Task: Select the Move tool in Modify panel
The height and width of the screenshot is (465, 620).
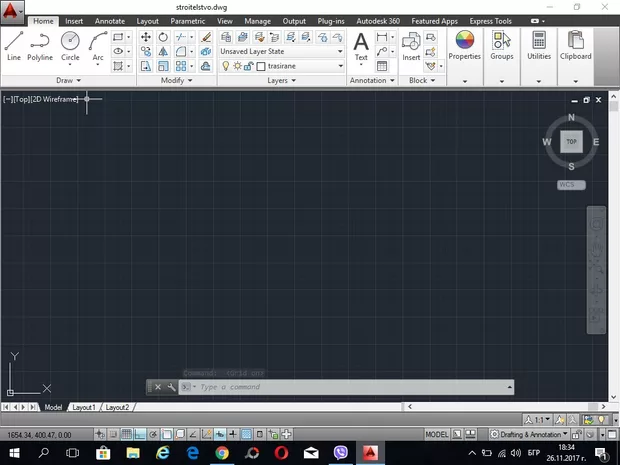Action: [145, 37]
